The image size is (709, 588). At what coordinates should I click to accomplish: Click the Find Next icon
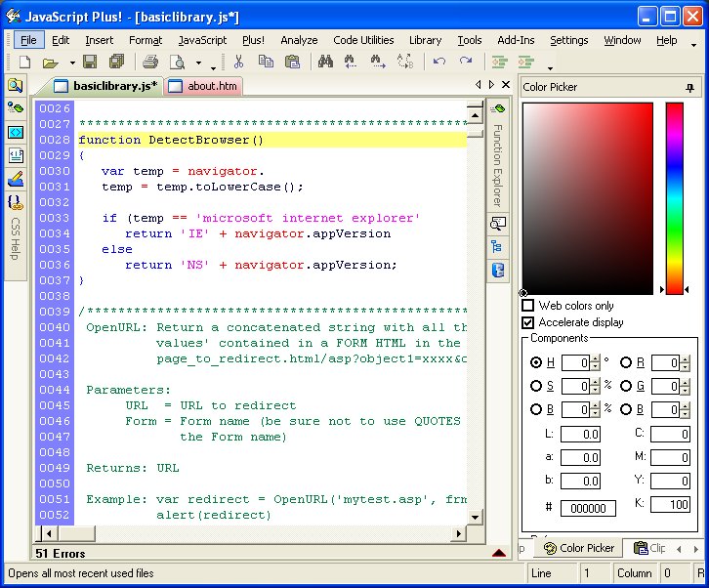click(378, 62)
